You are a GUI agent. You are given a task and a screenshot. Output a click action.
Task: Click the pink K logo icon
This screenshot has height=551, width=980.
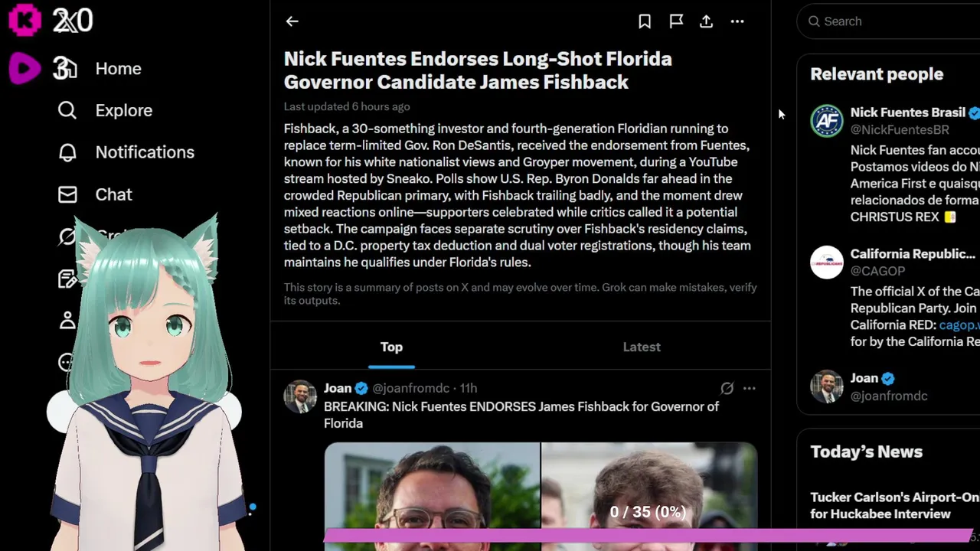click(24, 20)
